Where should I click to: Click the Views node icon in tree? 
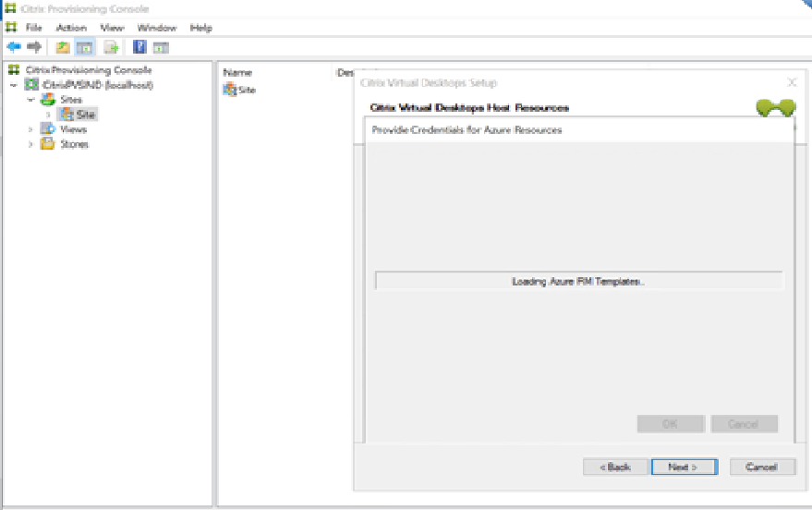[48, 128]
